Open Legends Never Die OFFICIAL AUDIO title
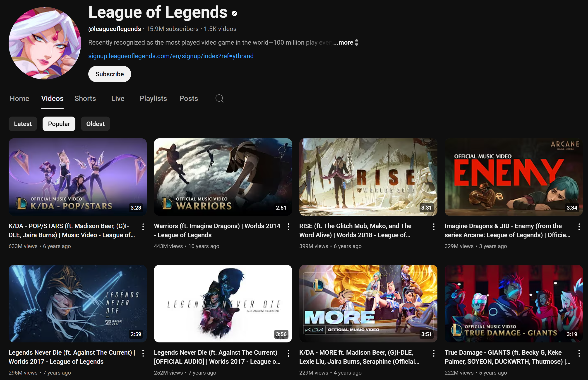 pos(217,357)
